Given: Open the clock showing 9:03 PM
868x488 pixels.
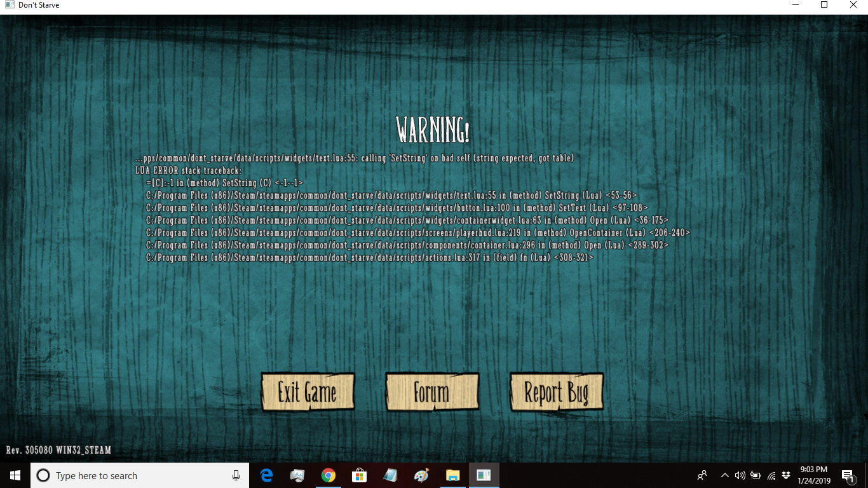Looking at the screenshot, I should [x=813, y=475].
